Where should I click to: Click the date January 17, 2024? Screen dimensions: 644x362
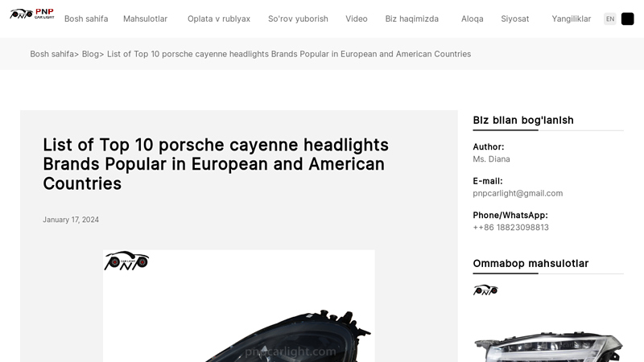pyautogui.click(x=71, y=220)
